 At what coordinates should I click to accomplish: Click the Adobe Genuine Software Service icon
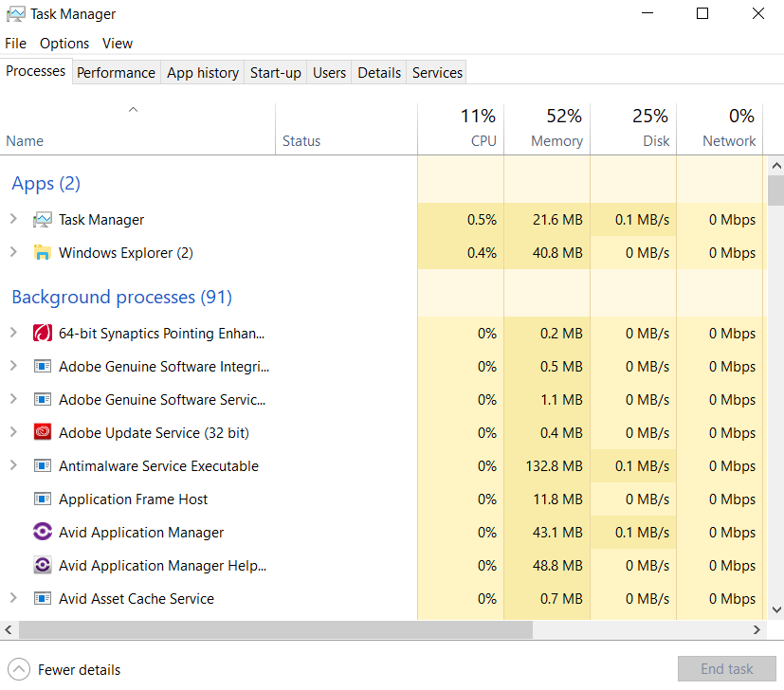(43, 400)
